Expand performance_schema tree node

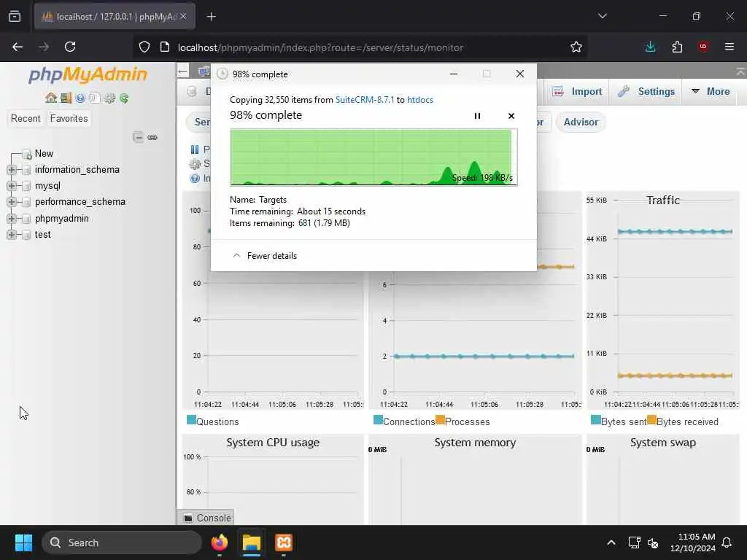point(12,203)
